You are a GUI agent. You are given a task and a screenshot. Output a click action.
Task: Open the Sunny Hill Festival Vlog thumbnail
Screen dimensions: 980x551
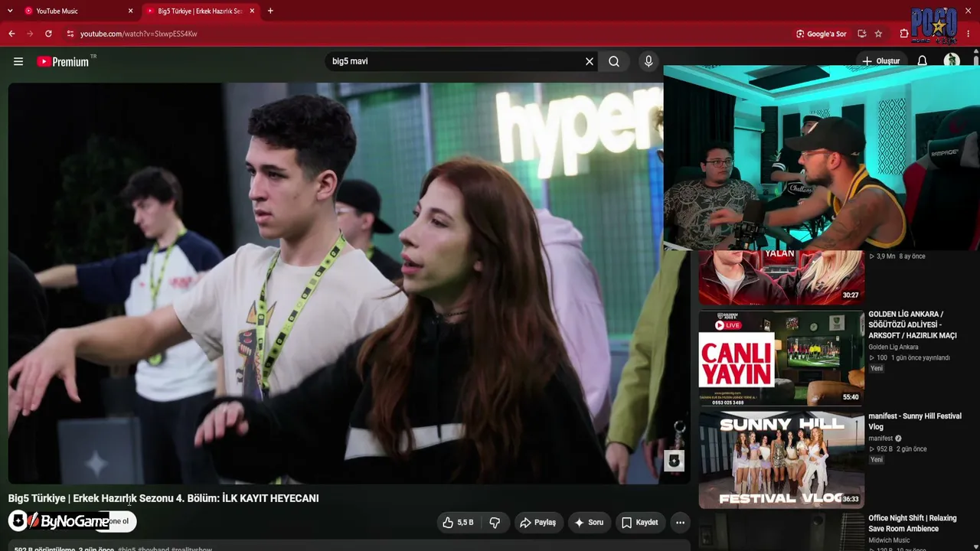(781, 460)
